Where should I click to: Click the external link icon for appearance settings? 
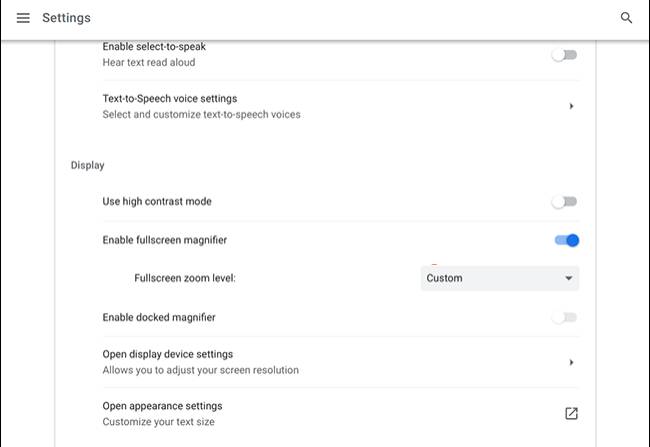(x=571, y=413)
